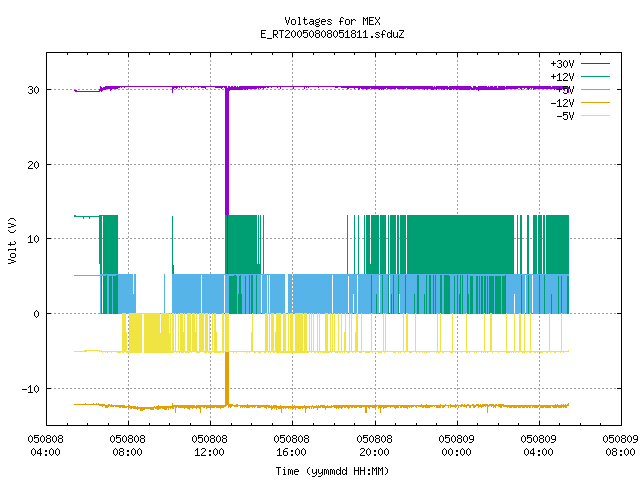Click the -12V legend label

click(562, 103)
